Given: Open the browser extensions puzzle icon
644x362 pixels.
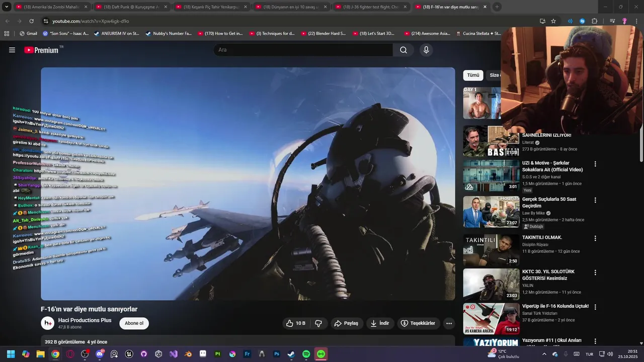Looking at the screenshot, I should (594, 21).
